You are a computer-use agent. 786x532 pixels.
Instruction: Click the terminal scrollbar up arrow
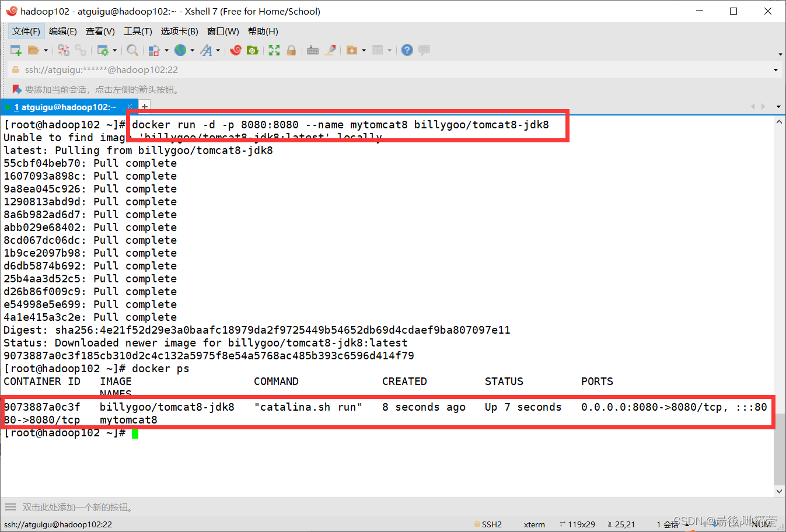[x=780, y=122]
